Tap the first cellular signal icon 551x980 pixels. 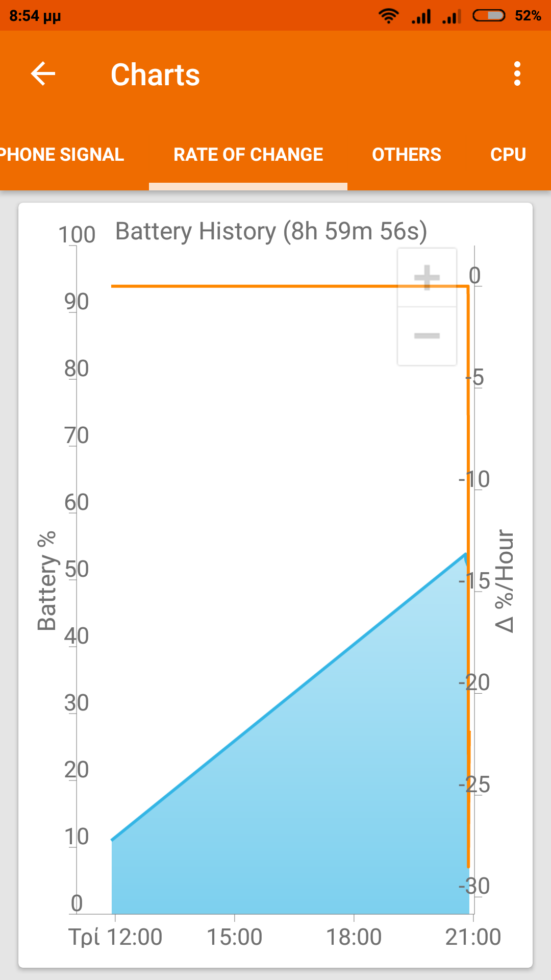[421, 16]
